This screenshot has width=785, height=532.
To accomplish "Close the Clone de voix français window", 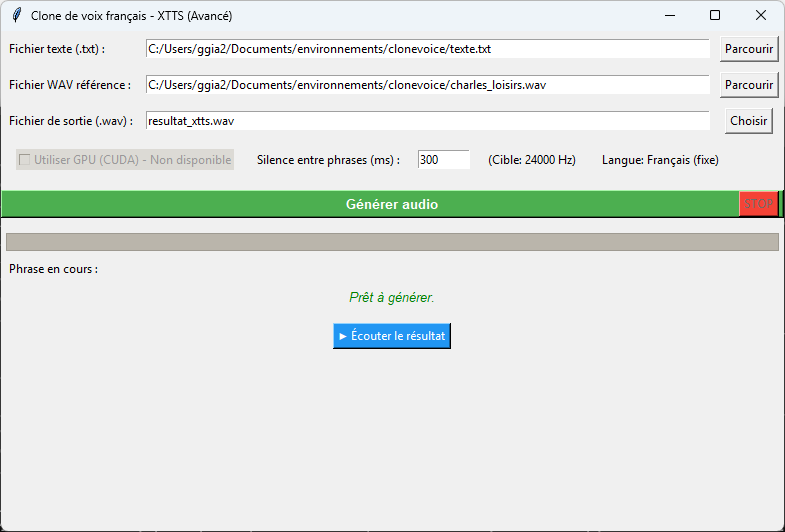I will (x=761, y=15).
